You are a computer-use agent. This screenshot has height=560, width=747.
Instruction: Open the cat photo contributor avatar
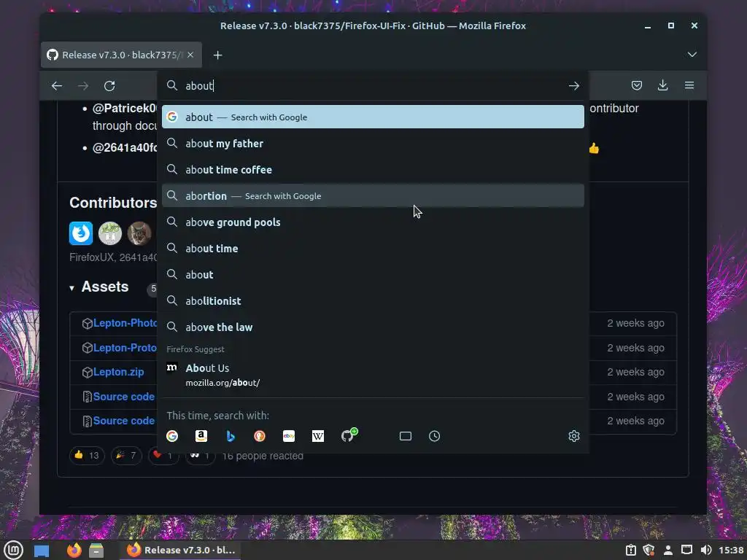tap(139, 233)
